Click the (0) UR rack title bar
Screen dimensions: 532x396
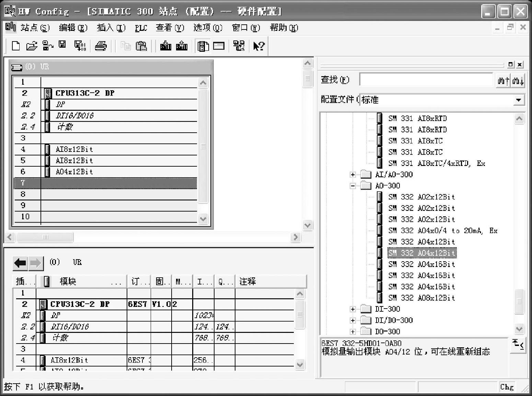pos(111,67)
